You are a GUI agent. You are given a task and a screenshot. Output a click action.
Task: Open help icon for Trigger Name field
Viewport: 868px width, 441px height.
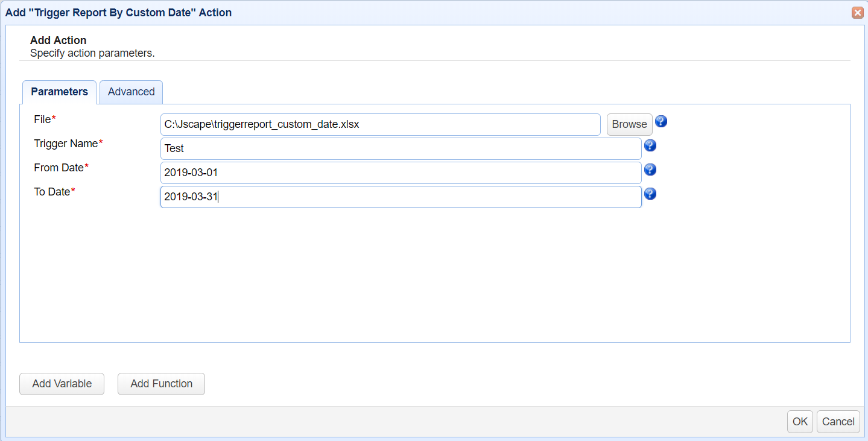[x=650, y=145]
